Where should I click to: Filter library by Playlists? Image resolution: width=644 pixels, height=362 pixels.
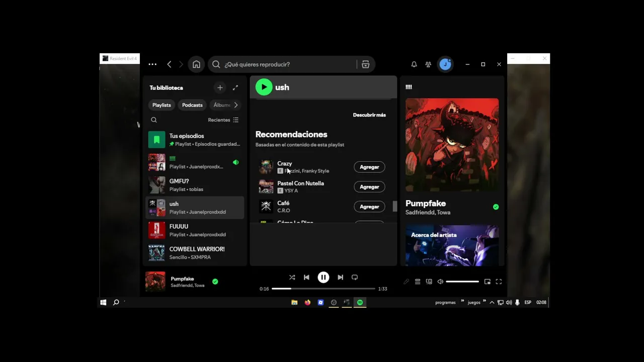coord(162,105)
